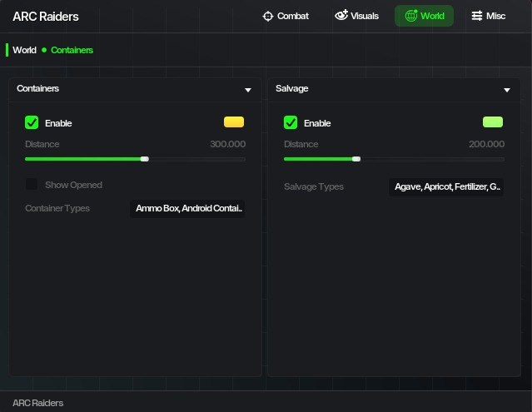Open the Misc tab
Screen dimensions: 532x412
[488, 16]
